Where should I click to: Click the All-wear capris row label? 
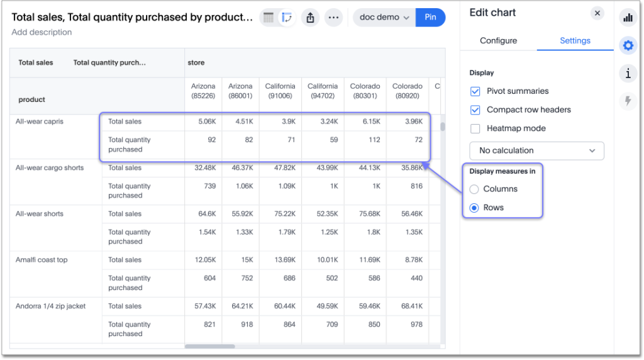point(40,121)
